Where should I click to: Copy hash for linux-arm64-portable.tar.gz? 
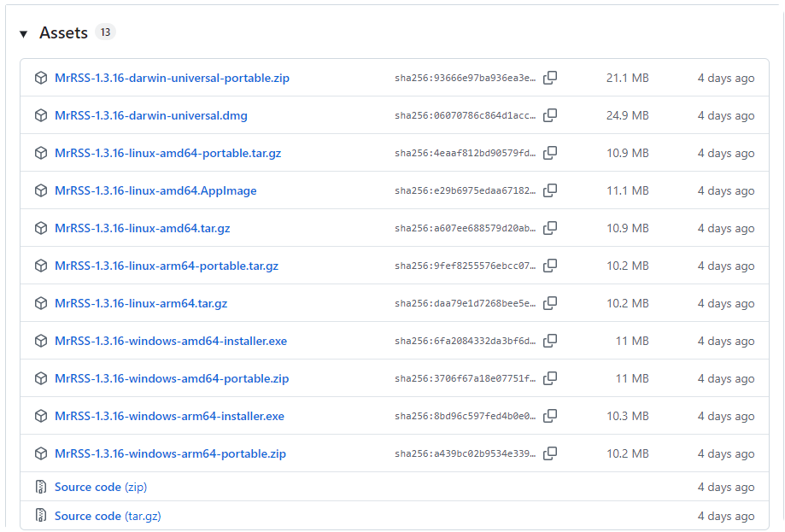pos(550,266)
